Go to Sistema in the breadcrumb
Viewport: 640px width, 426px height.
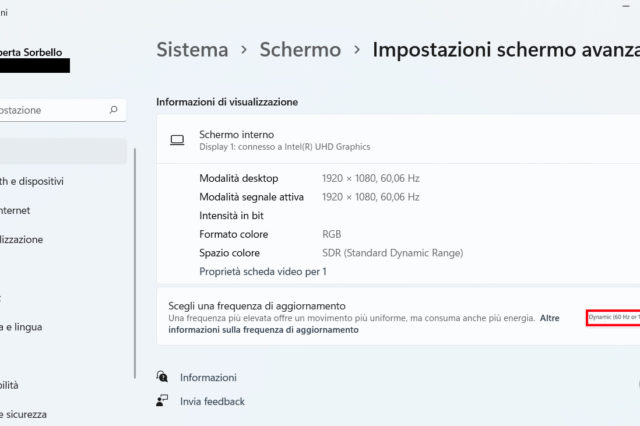point(192,50)
